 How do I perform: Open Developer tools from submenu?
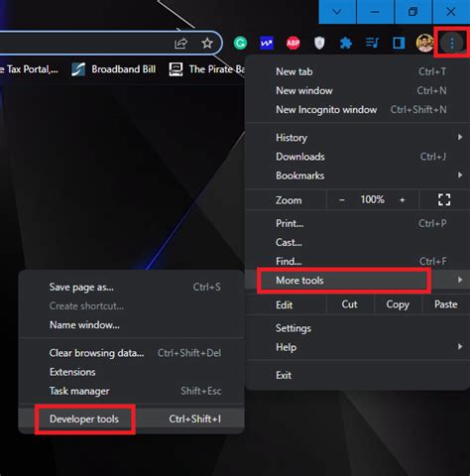(132, 418)
